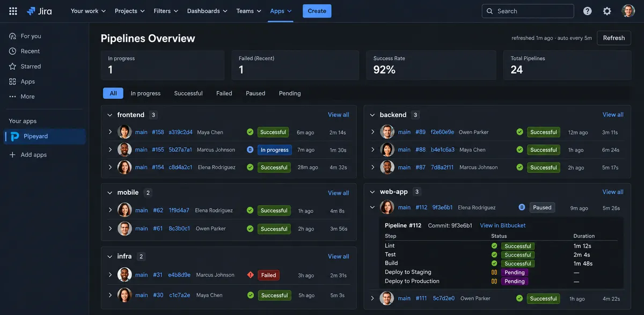
Task: Select the Failed filter tab
Action: tap(224, 93)
